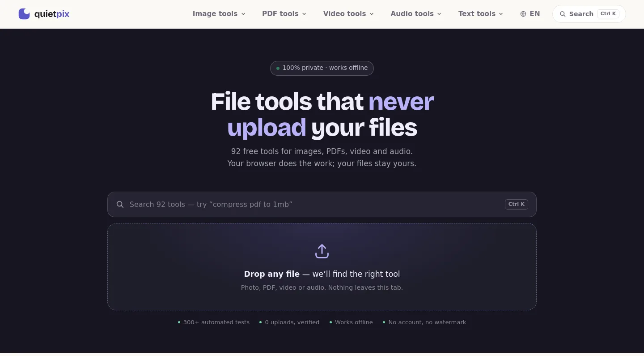The image size is (644, 356).
Task: Click the File tools that never upload headline
Action: point(322,114)
